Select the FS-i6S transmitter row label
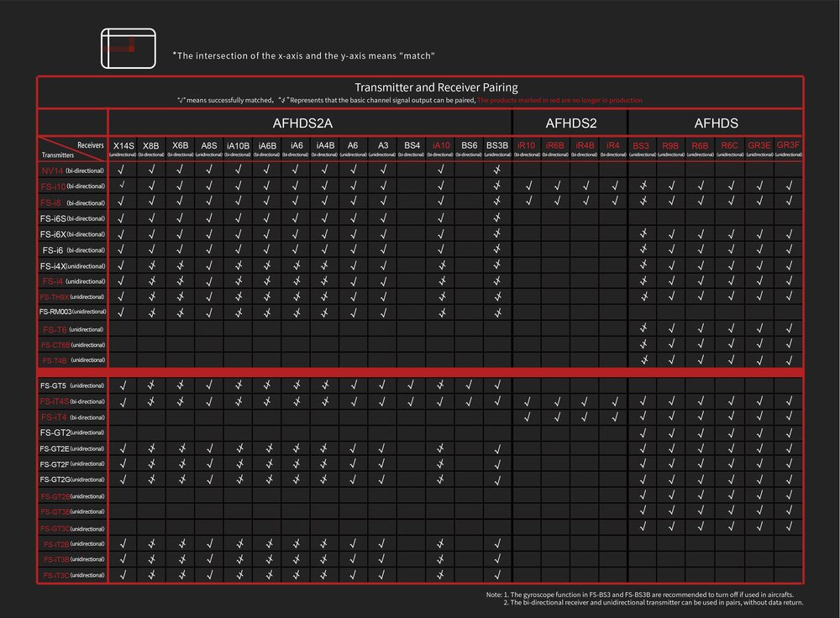The height and width of the screenshot is (618, 840). click(72, 218)
